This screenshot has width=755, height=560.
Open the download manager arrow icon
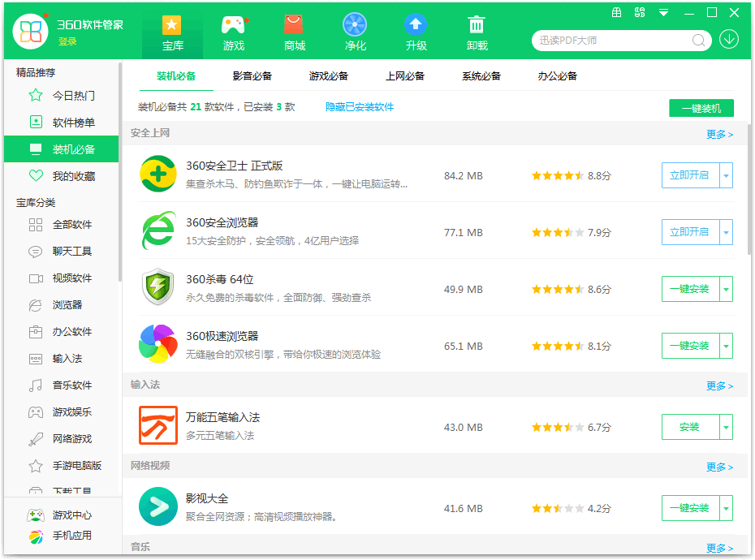point(730,40)
